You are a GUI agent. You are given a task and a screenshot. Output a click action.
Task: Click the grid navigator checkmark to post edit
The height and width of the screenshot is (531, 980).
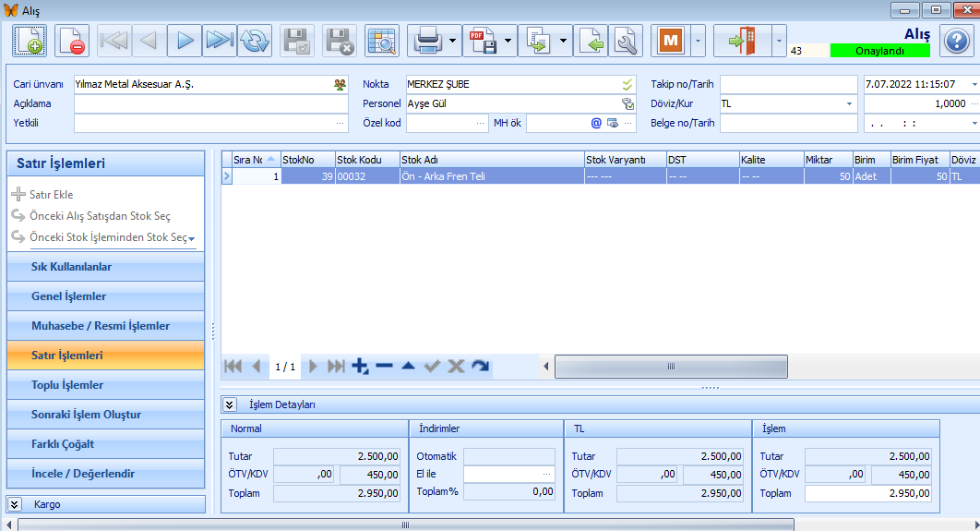(432, 366)
